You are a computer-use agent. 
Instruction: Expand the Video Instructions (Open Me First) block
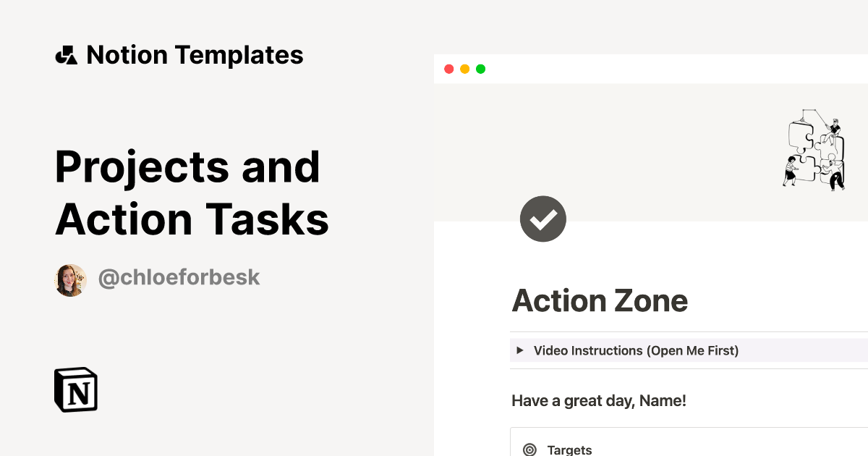(636, 350)
